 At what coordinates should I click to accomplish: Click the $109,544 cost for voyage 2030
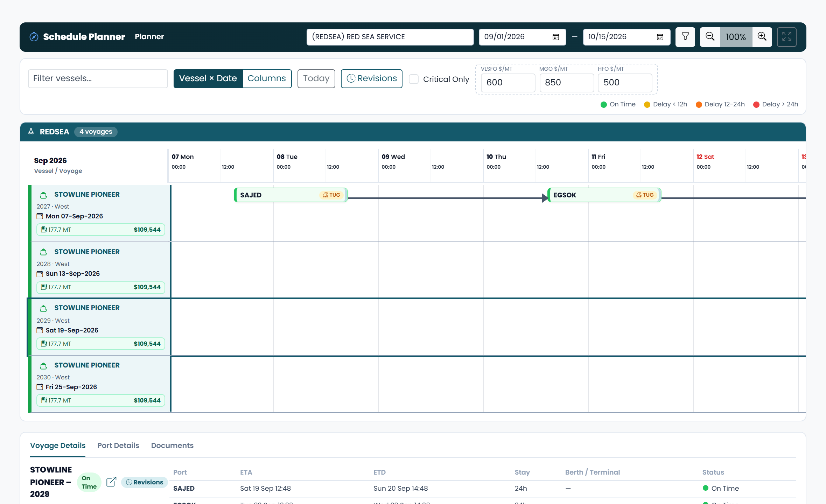click(147, 400)
